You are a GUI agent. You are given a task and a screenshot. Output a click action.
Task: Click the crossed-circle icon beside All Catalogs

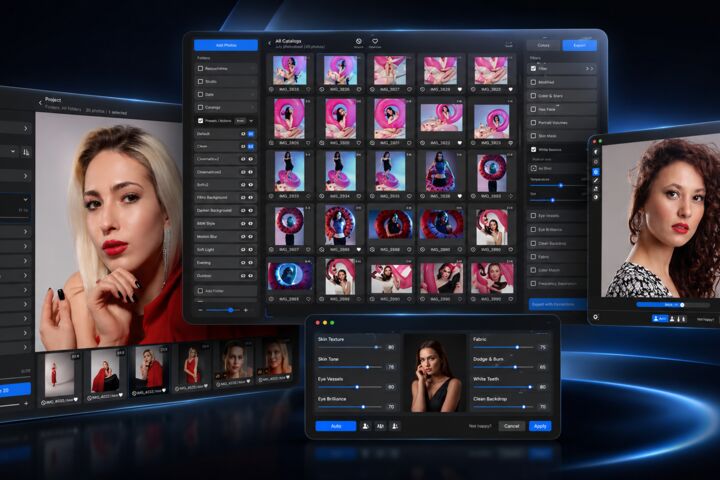coord(359,41)
